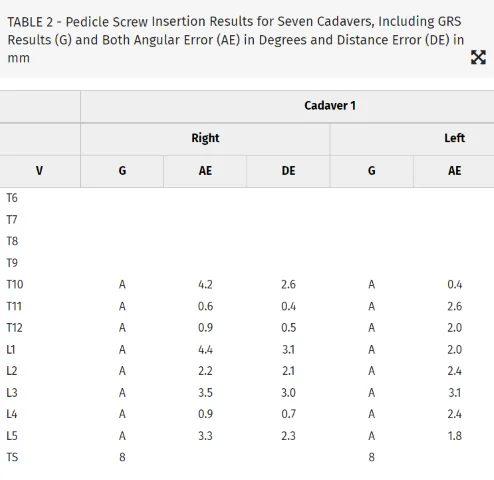Click the TS total row label

[12, 457]
